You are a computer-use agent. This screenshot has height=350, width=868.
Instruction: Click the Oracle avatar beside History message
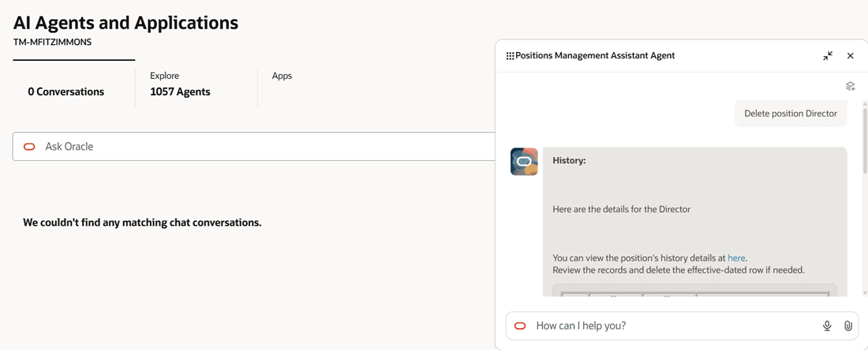524,162
